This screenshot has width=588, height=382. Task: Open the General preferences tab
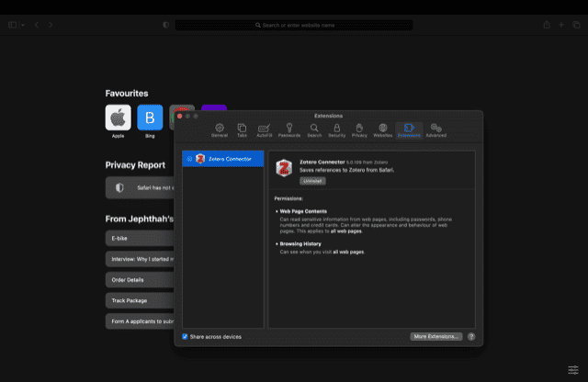pyautogui.click(x=219, y=129)
